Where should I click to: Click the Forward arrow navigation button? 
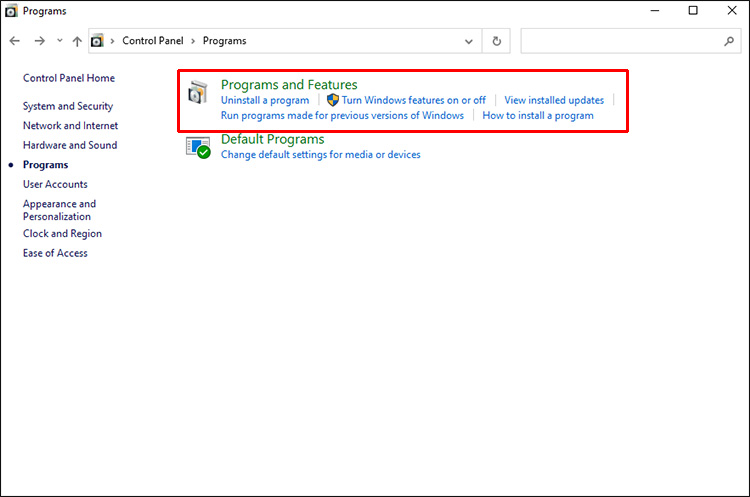(x=40, y=41)
